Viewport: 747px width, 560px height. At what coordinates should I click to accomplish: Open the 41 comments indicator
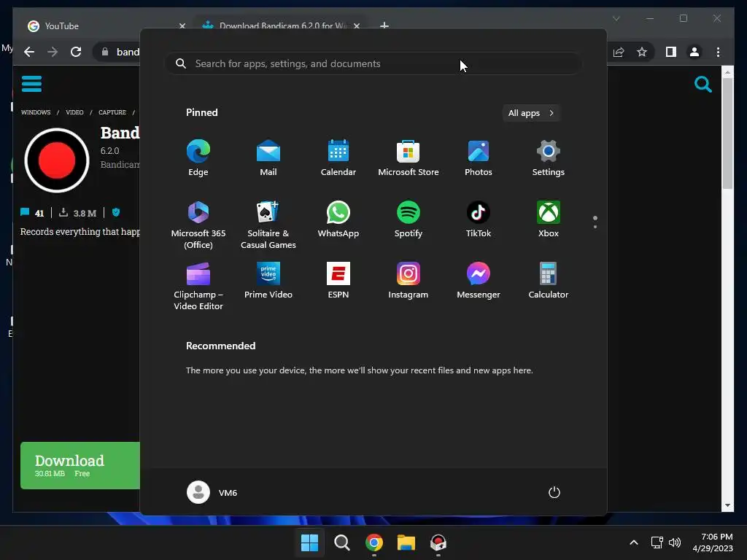click(x=32, y=213)
